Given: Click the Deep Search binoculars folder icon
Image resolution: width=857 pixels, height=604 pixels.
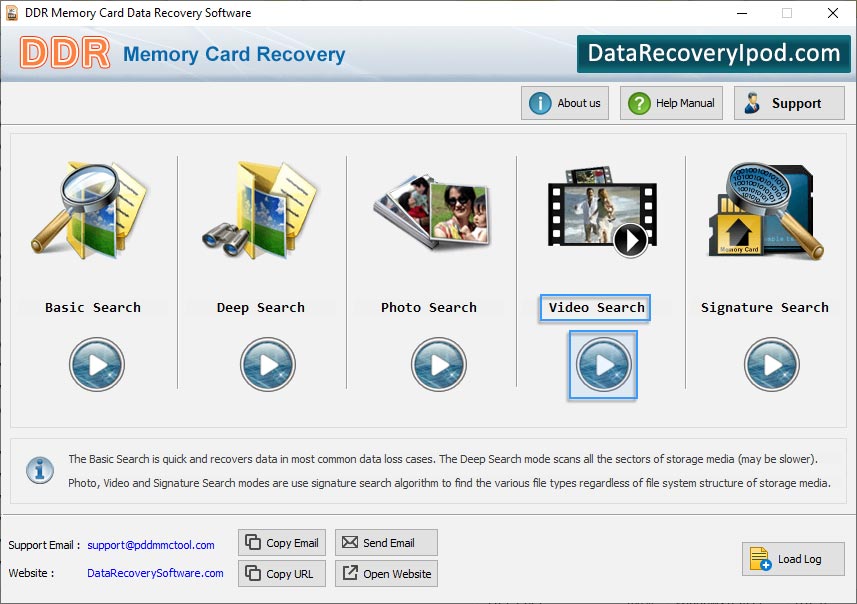Looking at the screenshot, I should [260, 210].
